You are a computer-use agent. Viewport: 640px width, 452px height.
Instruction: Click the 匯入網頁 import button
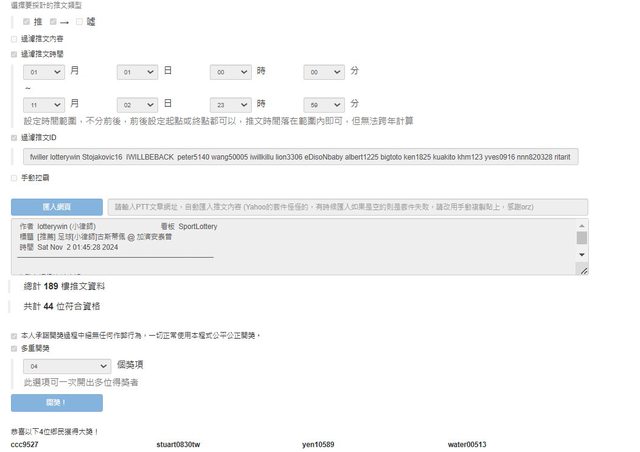[56, 207]
